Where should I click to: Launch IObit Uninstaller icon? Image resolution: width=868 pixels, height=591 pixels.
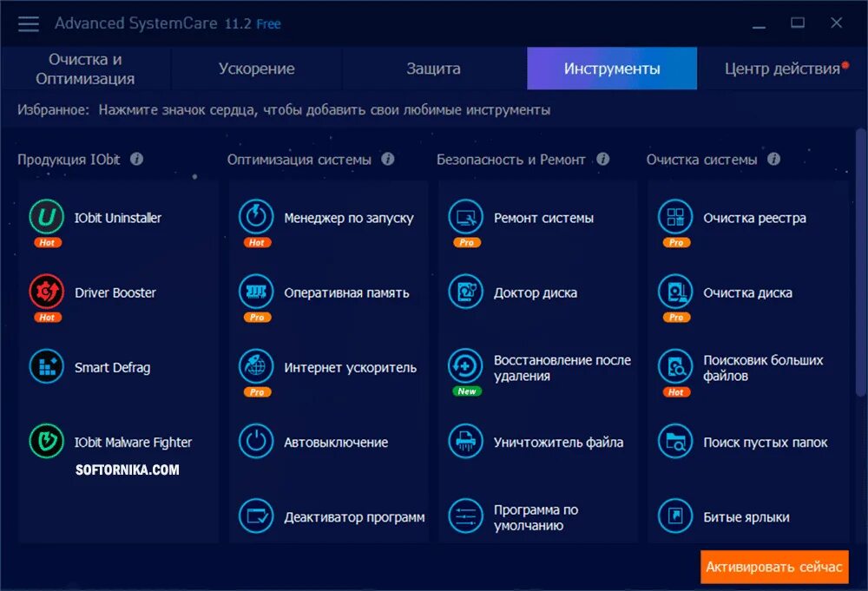coord(47,216)
